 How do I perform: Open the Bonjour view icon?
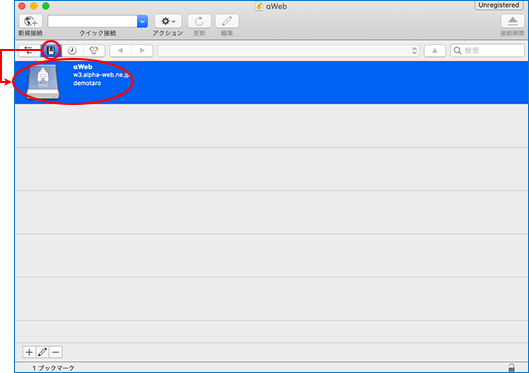point(94,51)
